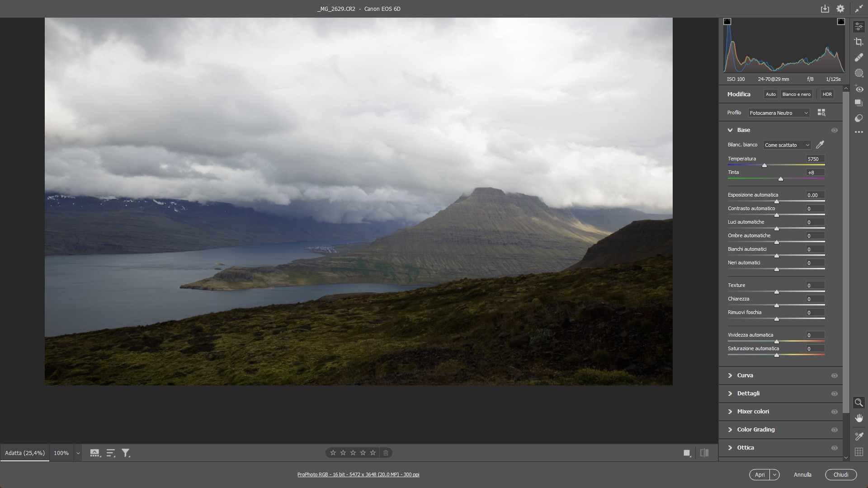Toggle visibility of Dettagli panel edits
Image resolution: width=868 pixels, height=488 pixels.
pos(835,394)
